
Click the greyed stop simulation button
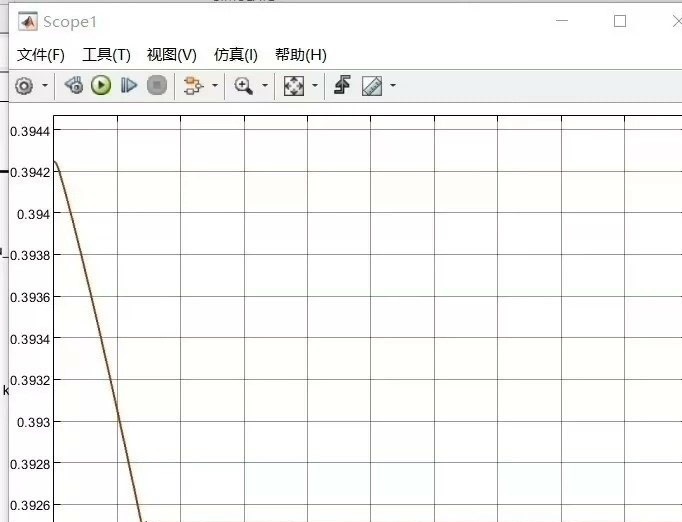coord(157,85)
